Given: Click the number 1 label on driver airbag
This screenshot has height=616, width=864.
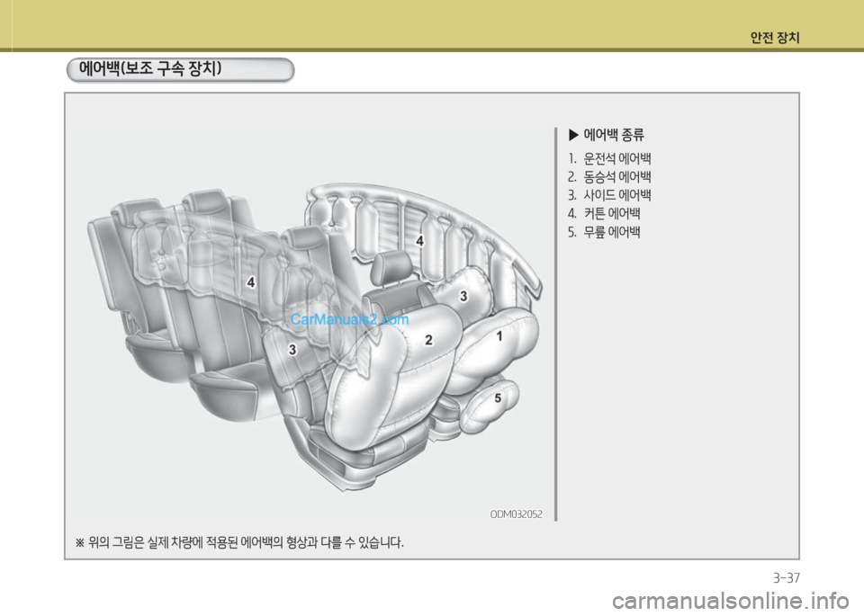Looking at the screenshot, I should [x=499, y=335].
